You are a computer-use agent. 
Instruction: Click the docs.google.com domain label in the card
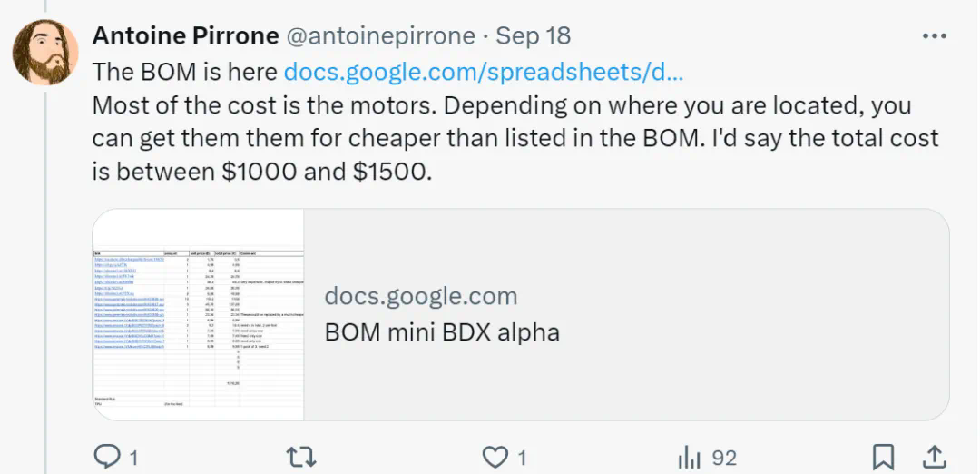point(420,296)
